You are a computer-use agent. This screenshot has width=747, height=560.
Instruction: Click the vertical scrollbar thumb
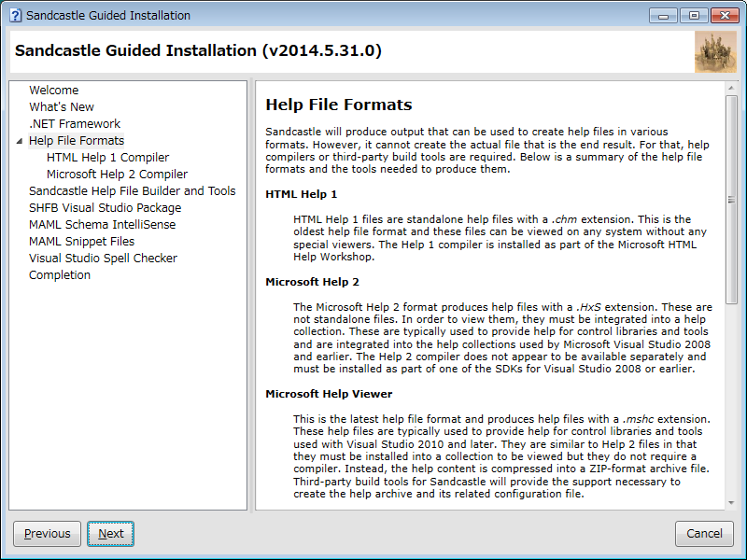pyautogui.click(x=731, y=200)
